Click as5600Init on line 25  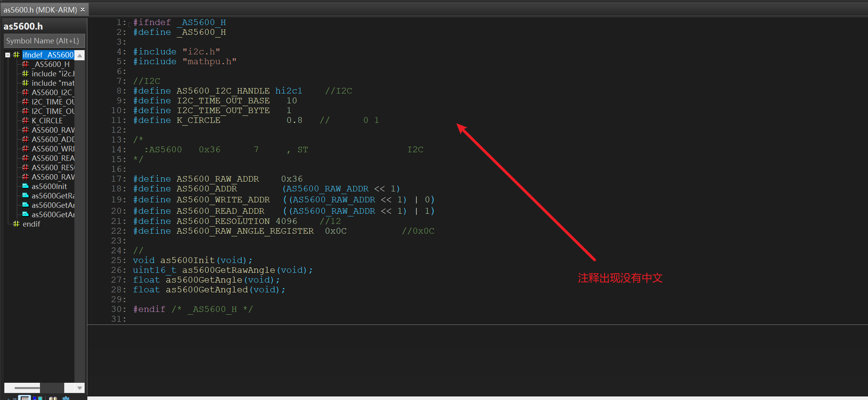pyautogui.click(x=188, y=260)
